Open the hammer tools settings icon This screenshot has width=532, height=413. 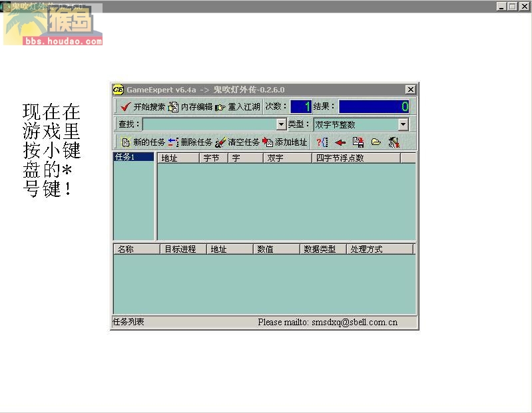[x=394, y=142]
